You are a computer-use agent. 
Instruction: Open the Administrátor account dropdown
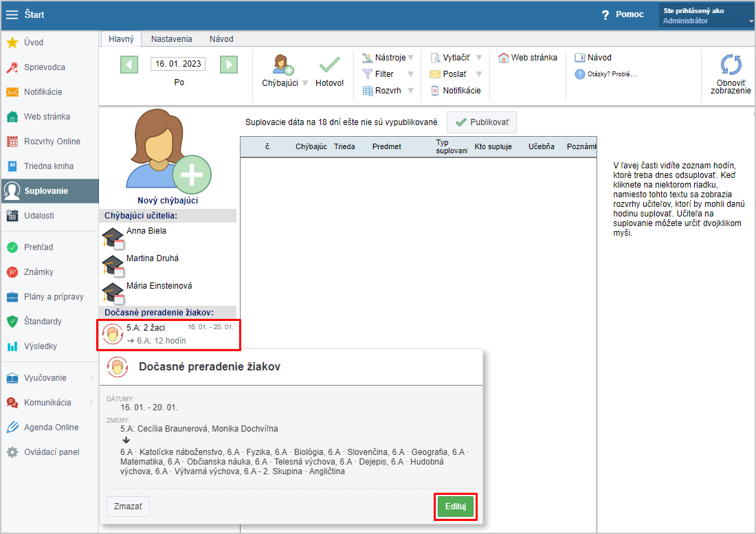[x=707, y=15]
